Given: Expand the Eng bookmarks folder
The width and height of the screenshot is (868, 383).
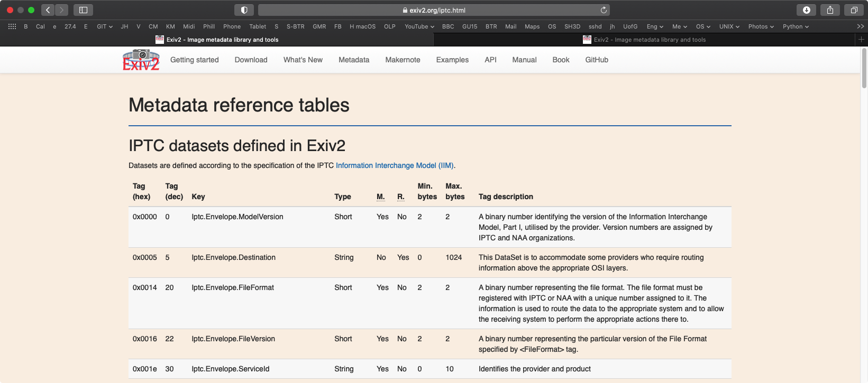Looking at the screenshot, I should click(x=655, y=26).
